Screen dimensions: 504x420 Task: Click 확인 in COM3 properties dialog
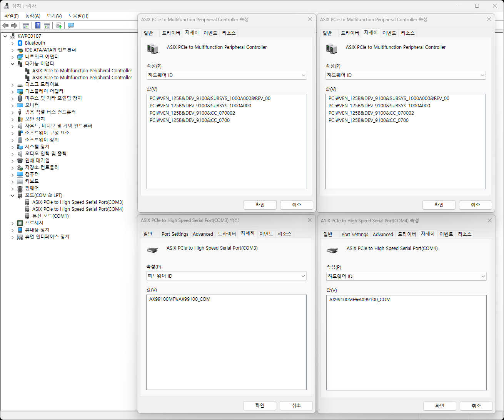click(x=260, y=406)
